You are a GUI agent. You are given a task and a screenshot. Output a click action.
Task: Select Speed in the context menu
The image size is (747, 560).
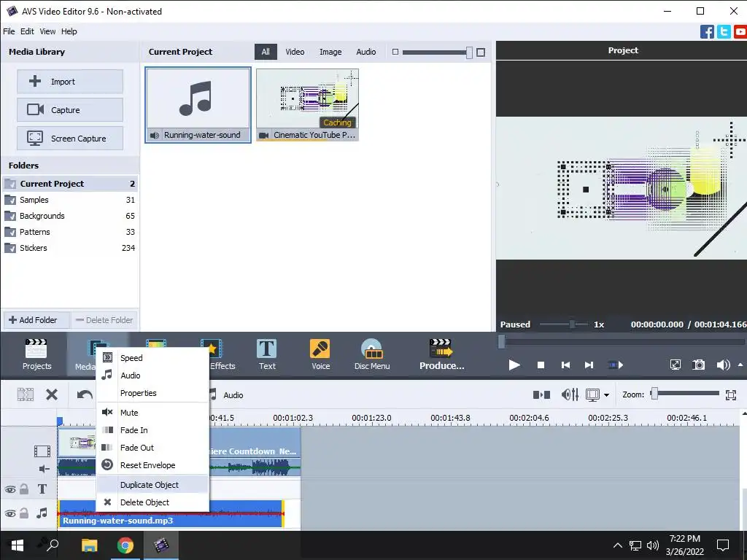coord(152,357)
